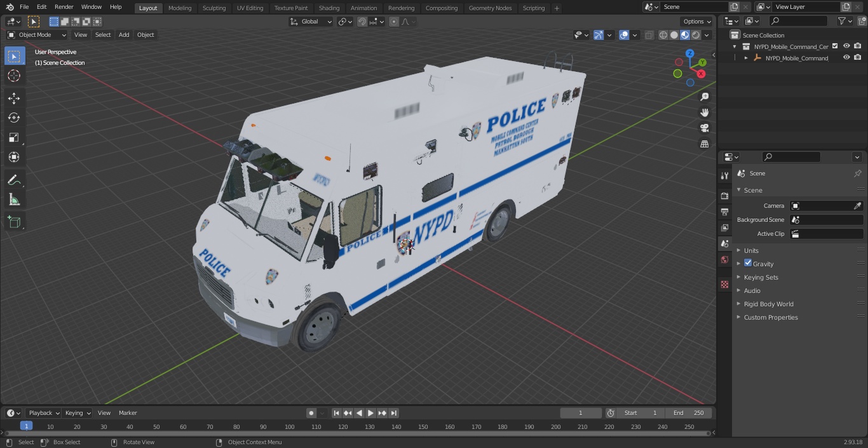Open the Playback dropdown in timeline
This screenshot has height=448, width=868.
point(43,413)
